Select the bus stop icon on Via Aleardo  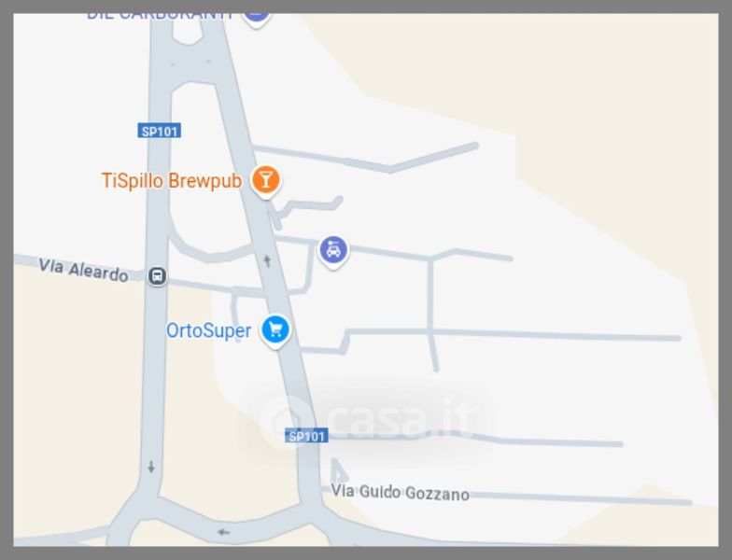click(x=157, y=276)
